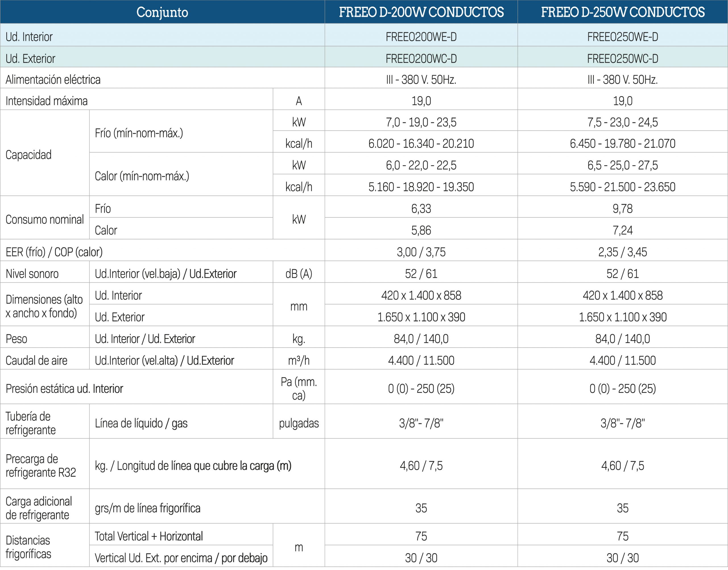Select the FREEO D-200W CONDUCTOS column header
The width and height of the screenshot is (728, 570).
(421, 12)
